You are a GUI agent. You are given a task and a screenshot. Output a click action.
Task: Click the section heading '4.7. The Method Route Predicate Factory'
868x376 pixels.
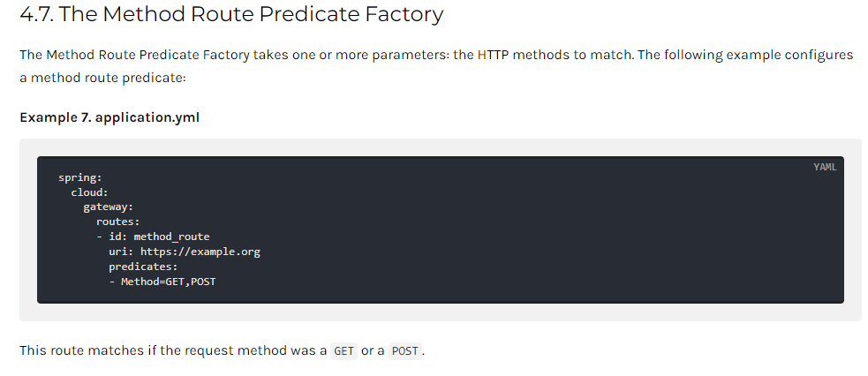click(x=231, y=14)
